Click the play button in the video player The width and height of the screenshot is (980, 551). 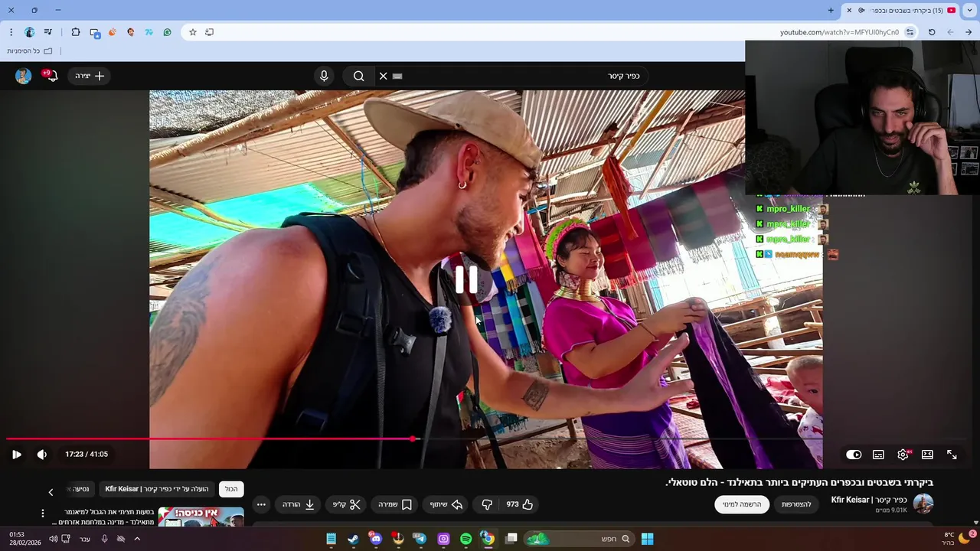tap(16, 455)
